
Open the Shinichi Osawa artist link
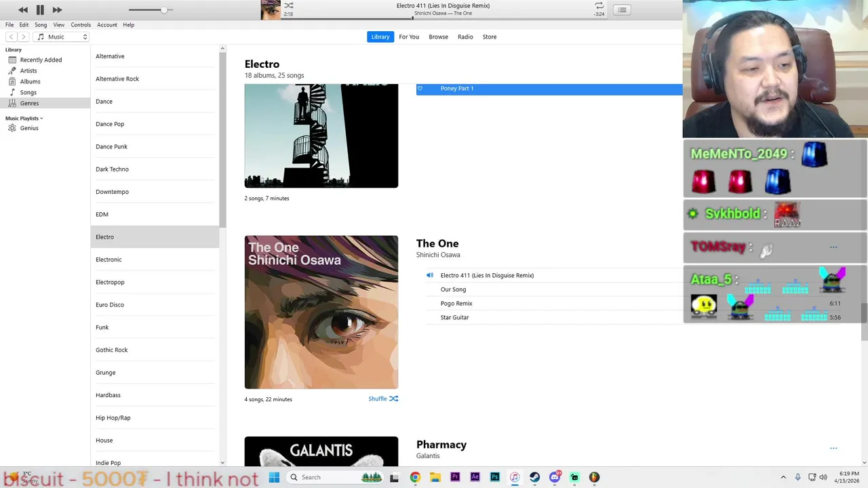point(438,255)
